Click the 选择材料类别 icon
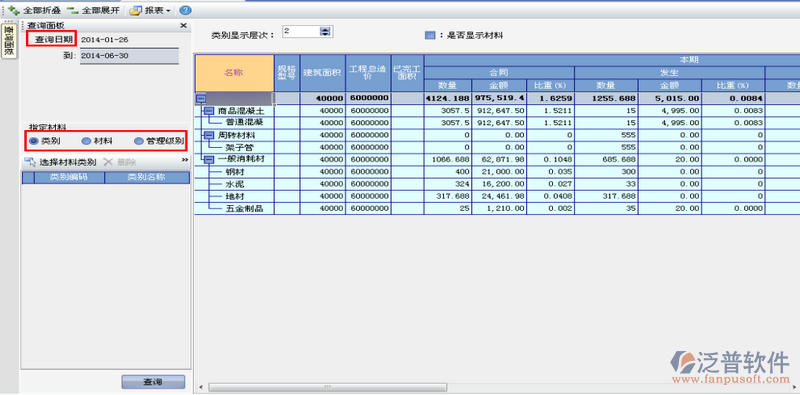This screenshot has width=800, height=395. click(x=31, y=162)
